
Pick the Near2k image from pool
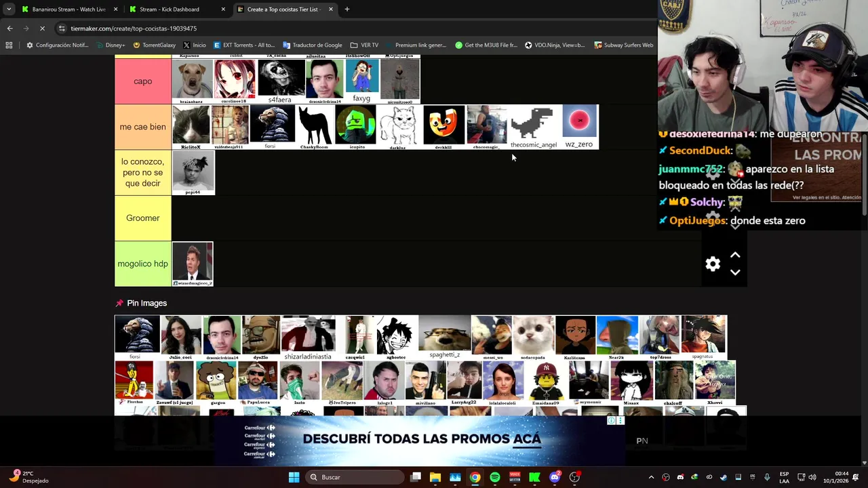pos(617,338)
